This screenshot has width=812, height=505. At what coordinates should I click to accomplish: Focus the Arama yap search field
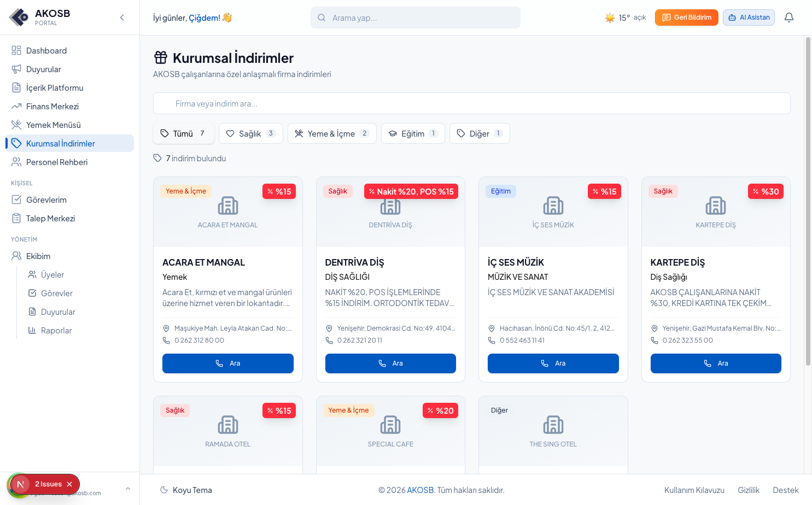pyautogui.click(x=416, y=17)
